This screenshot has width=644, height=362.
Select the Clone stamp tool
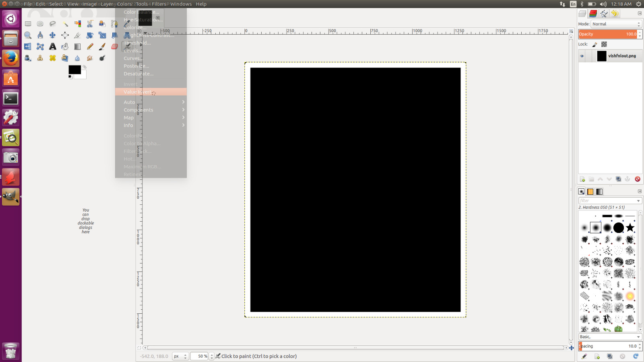point(40,58)
